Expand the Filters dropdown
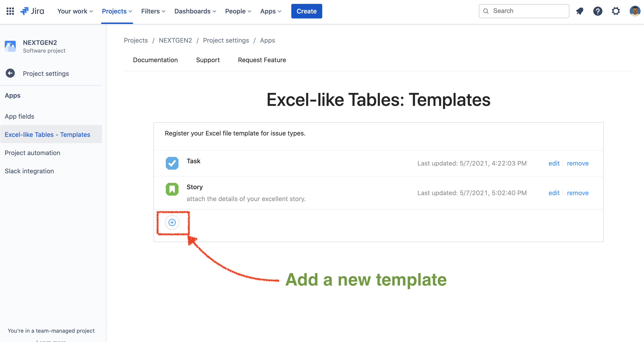The height and width of the screenshot is (342, 644). (153, 11)
